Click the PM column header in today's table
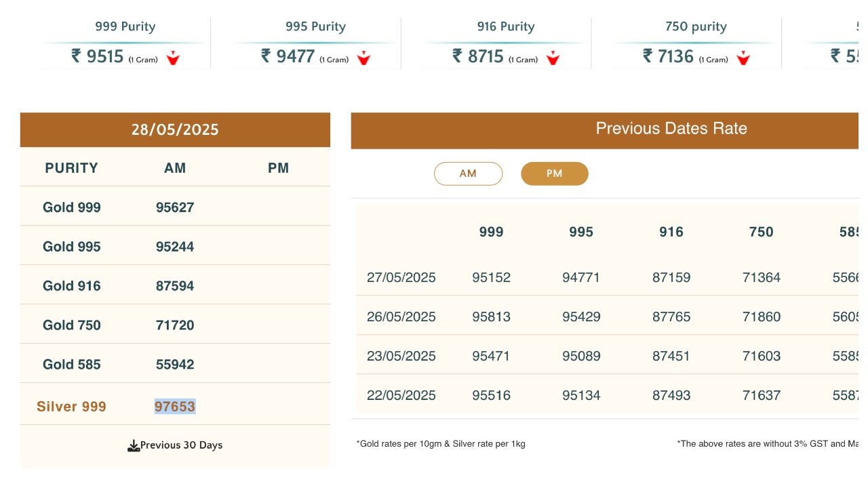The width and height of the screenshot is (868, 488). click(x=278, y=168)
